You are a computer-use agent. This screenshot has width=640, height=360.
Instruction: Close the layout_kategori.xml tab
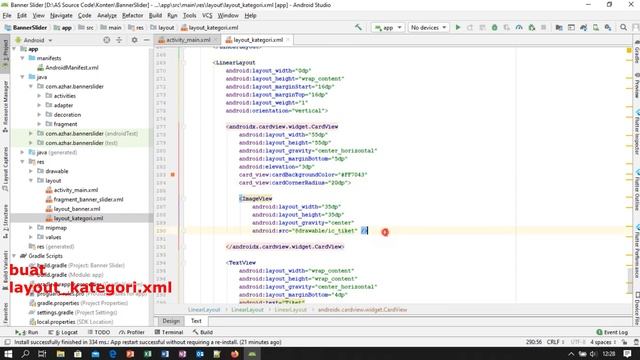pyautogui.click(x=287, y=40)
